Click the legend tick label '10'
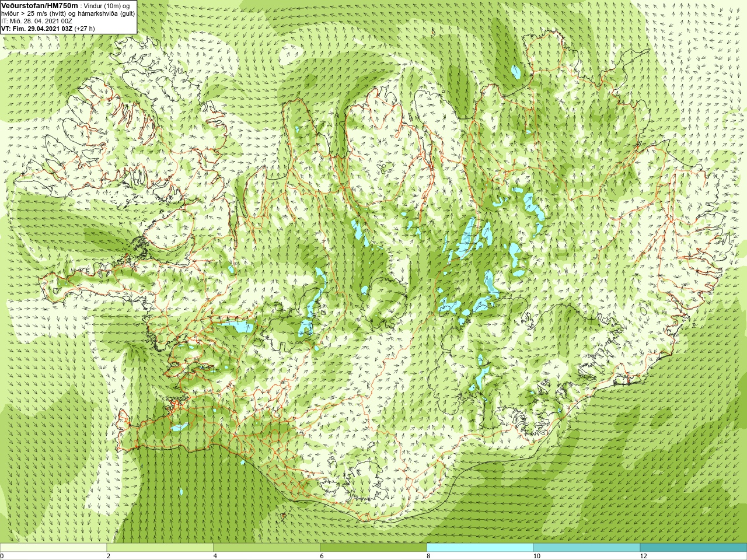The image size is (747, 560). [x=537, y=556]
